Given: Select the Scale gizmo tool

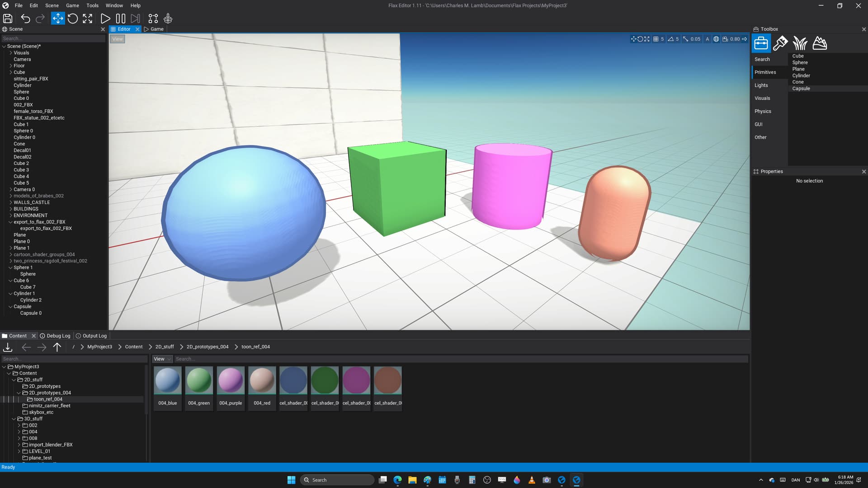Looking at the screenshot, I should click(88, 19).
